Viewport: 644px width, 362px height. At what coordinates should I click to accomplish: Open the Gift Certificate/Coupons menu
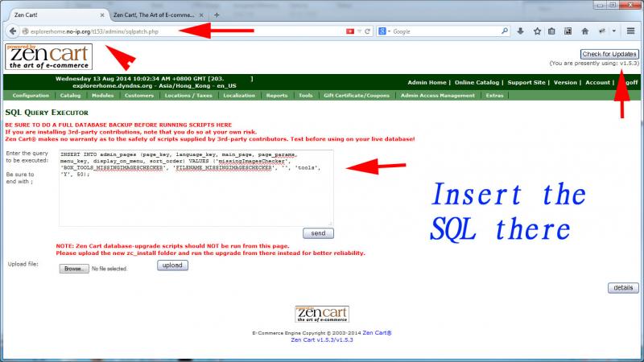point(357,95)
